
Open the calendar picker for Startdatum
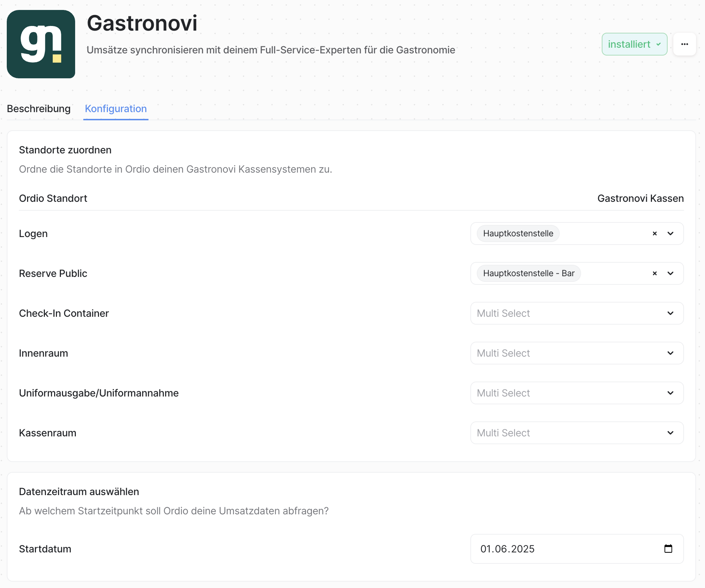point(668,548)
